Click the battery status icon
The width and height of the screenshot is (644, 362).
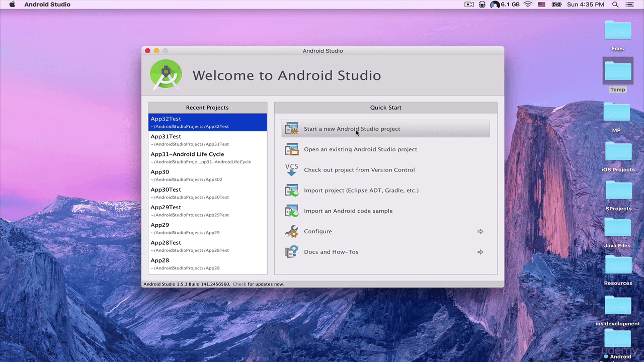[556, 5]
